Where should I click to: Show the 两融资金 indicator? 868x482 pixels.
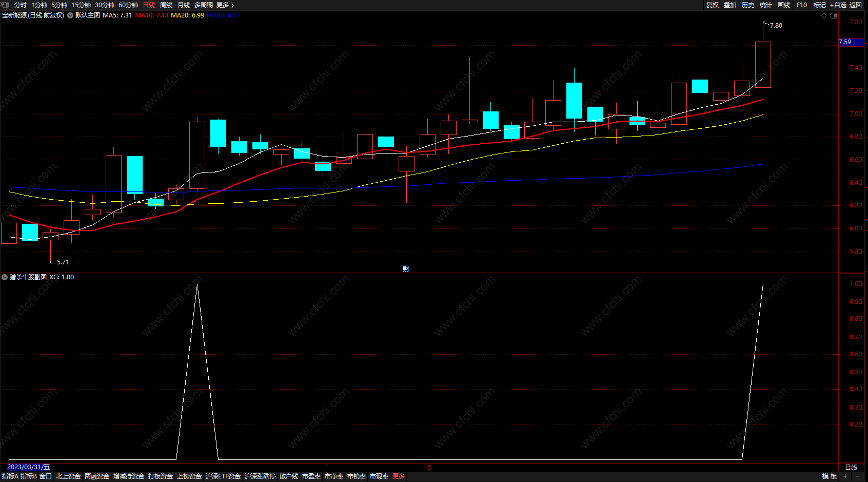click(x=97, y=476)
